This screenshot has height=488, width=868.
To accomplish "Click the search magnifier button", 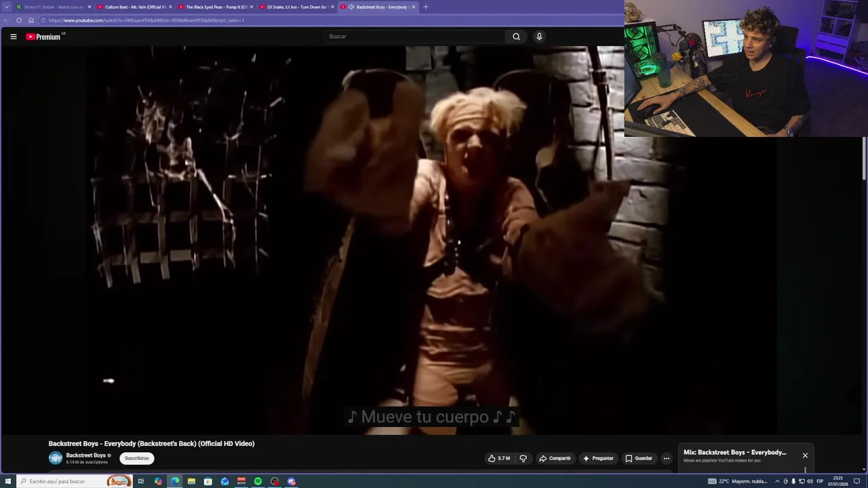I will tap(516, 37).
